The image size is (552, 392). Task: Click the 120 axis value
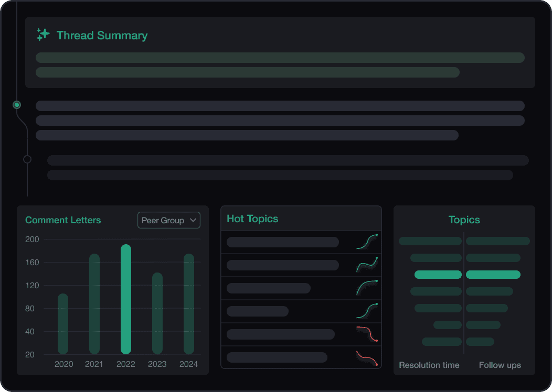pyautogui.click(x=32, y=286)
